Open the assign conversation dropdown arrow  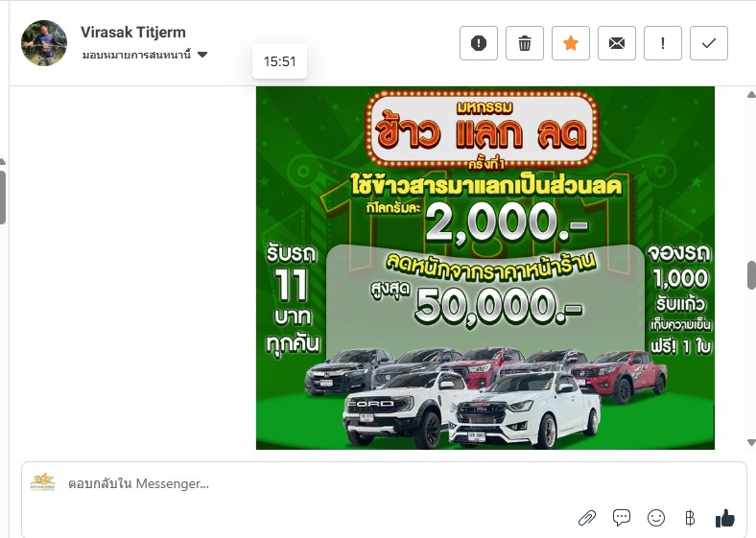pos(202,55)
